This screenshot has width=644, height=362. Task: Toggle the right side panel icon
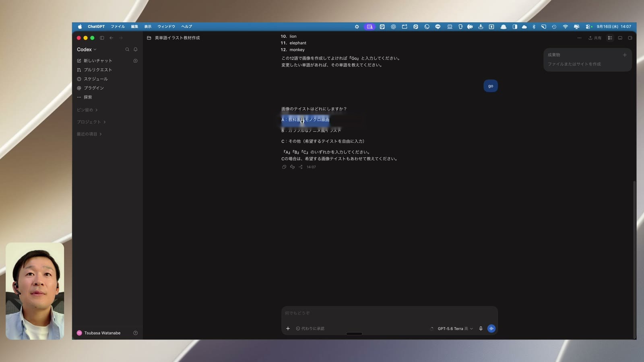(630, 38)
